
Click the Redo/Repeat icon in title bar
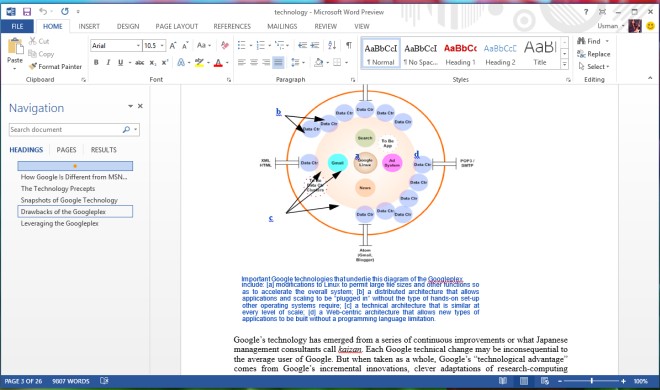coord(64,11)
